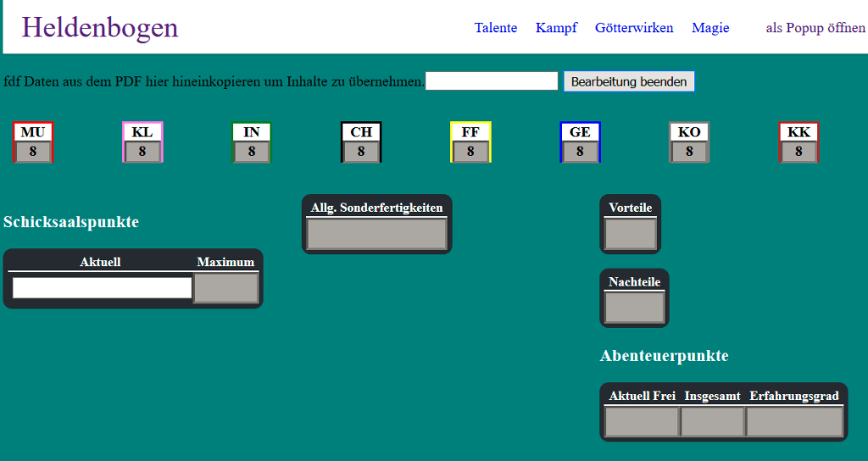This screenshot has width=868, height=461.
Task: Click the CH attribute value field
Action: (361, 152)
